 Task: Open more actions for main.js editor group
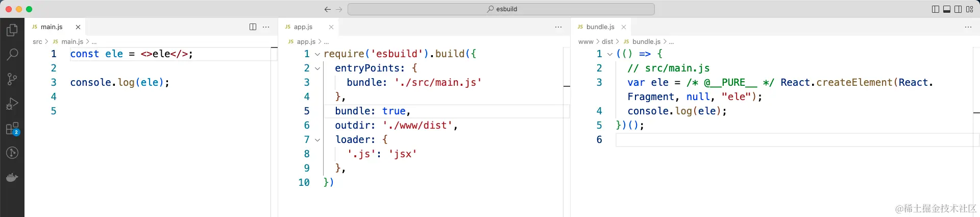coord(266,27)
